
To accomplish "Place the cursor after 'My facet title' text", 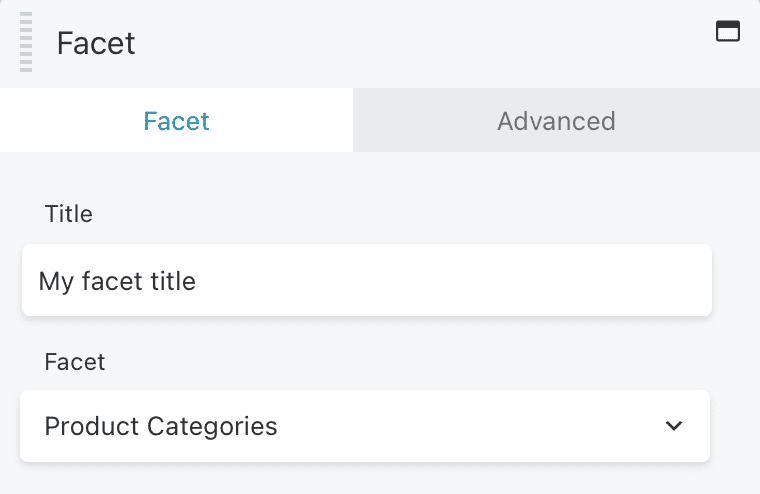I will pos(199,281).
